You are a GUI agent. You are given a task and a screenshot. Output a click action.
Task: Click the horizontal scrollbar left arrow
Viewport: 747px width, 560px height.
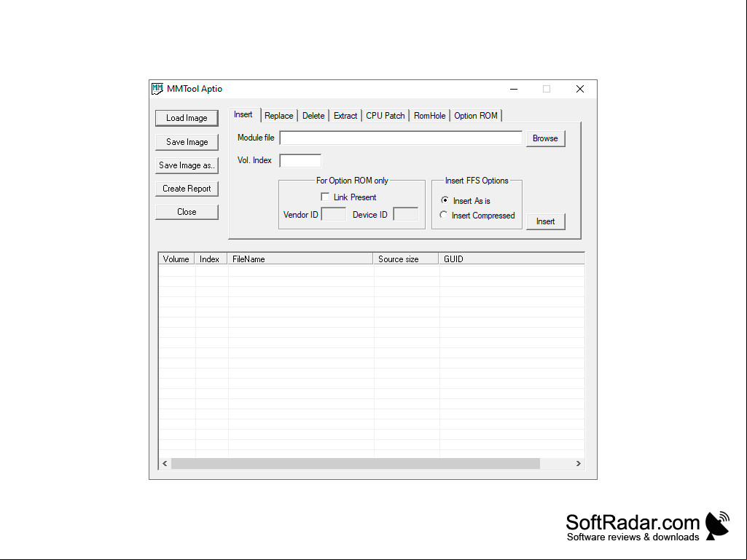pos(165,463)
